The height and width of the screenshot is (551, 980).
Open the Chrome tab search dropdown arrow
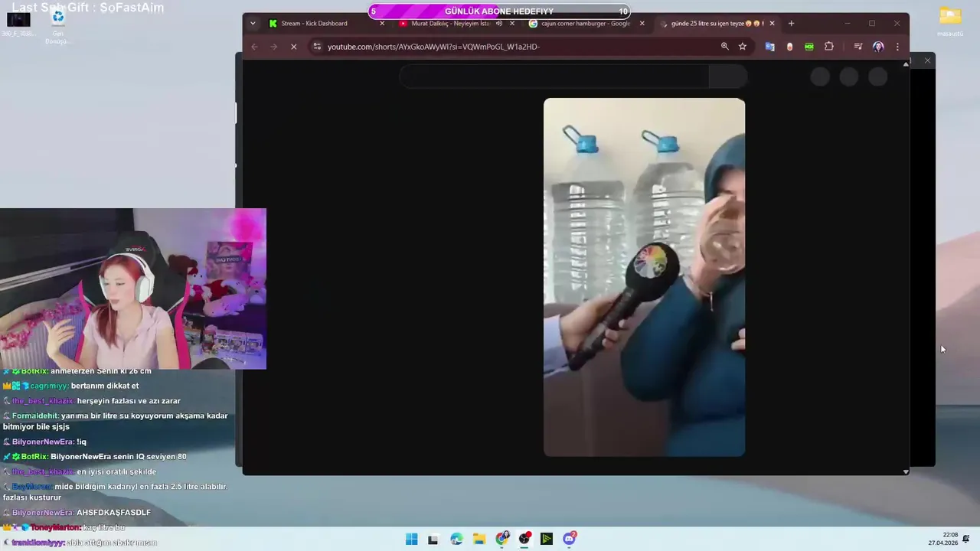coord(253,23)
